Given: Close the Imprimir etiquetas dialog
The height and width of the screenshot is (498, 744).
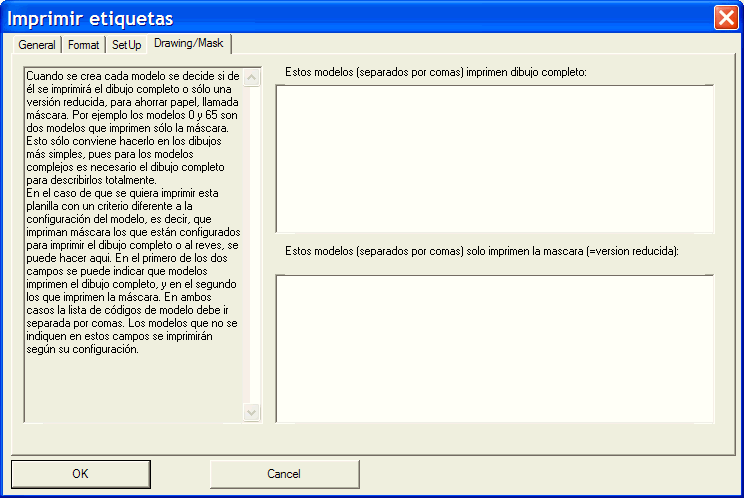Looking at the screenshot, I should coord(726,17).
